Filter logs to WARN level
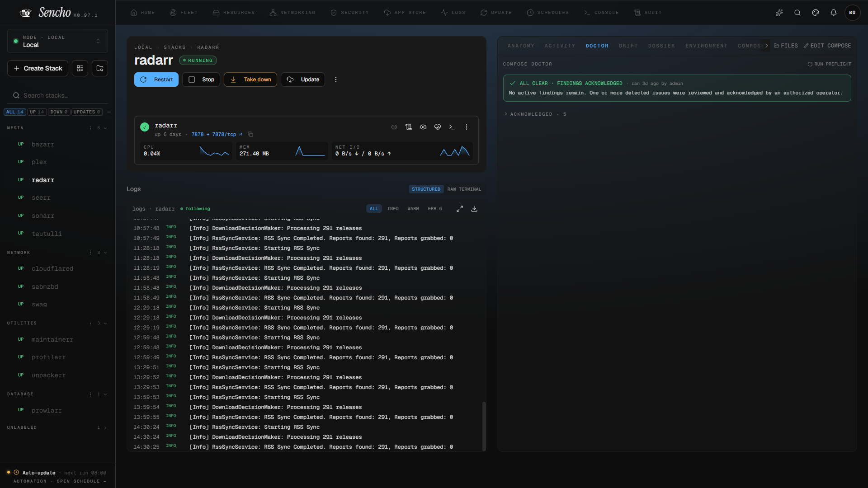The image size is (868, 488). (413, 209)
